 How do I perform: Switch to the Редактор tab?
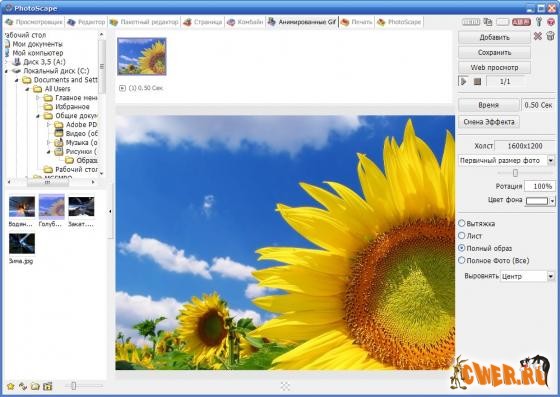point(86,22)
